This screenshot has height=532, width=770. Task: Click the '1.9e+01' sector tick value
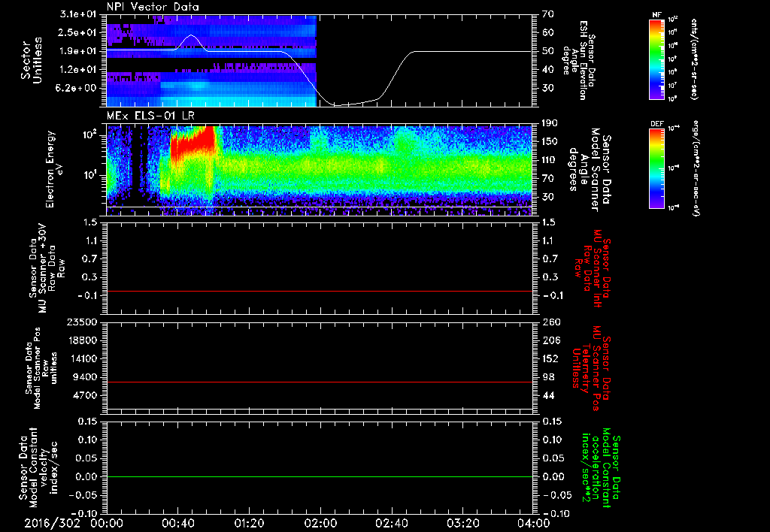coord(78,51)
